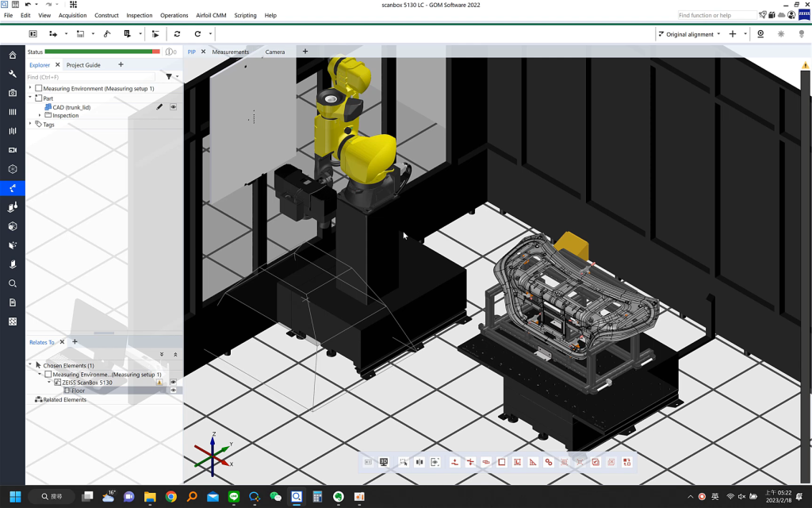The width and height of the screenshot is (812, 508).
Task: Select Related Elements row
Action: pos(60,400)
